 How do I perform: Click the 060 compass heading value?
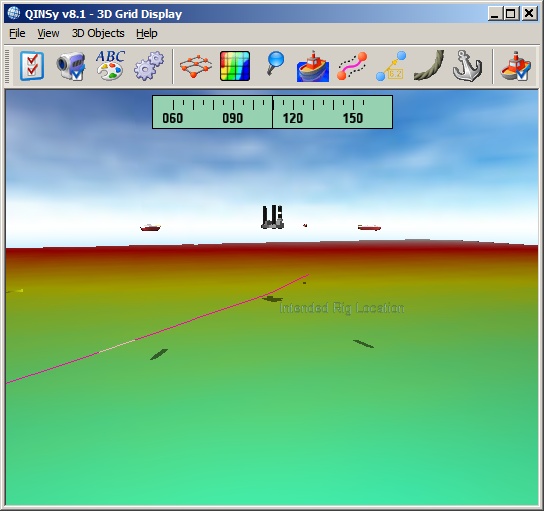pos(172,118)
